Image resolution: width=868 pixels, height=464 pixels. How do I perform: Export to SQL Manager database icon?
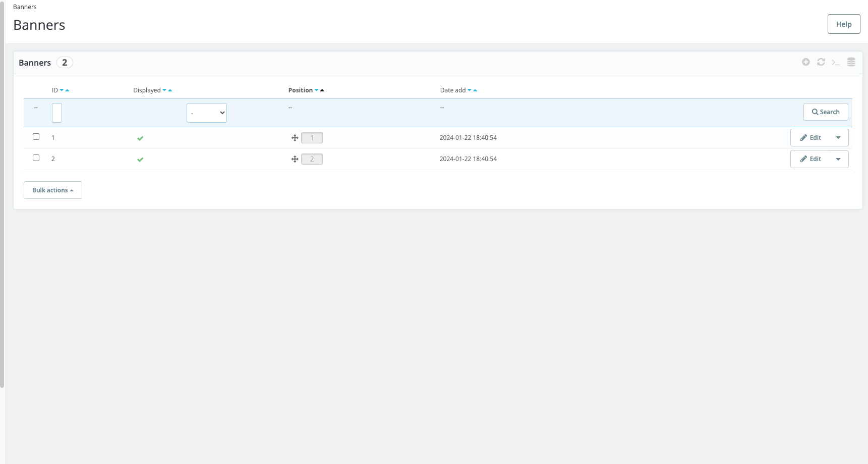point(851,62)
